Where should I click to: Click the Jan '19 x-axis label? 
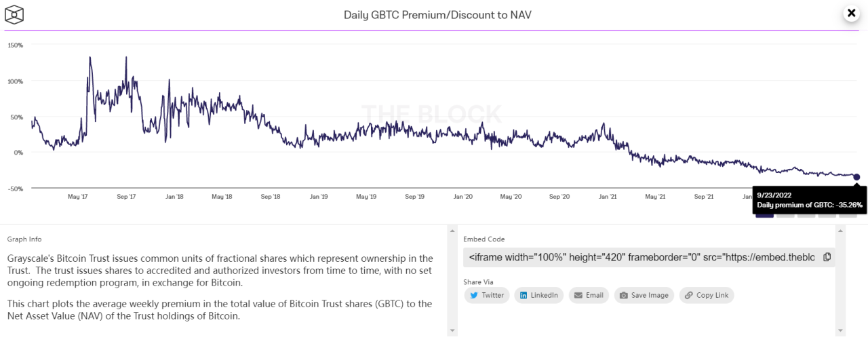coord(319,197)
